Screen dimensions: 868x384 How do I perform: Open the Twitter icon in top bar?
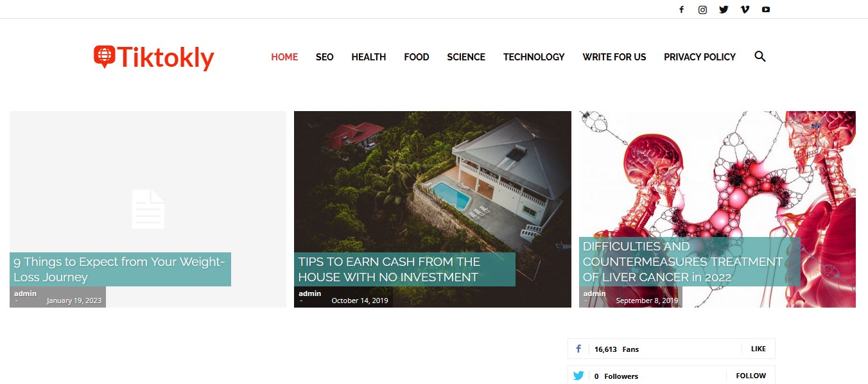click(724, 10)
